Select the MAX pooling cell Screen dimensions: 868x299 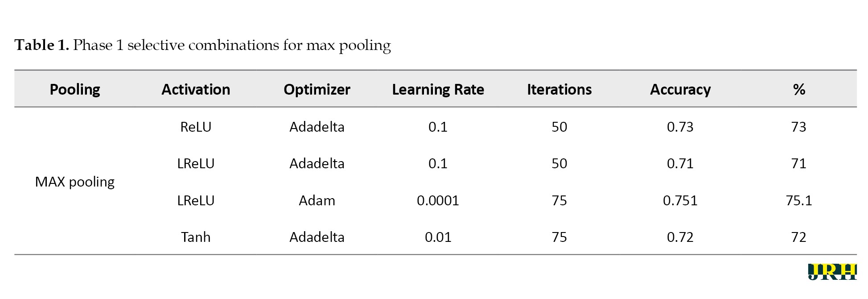tap(75, 182)
